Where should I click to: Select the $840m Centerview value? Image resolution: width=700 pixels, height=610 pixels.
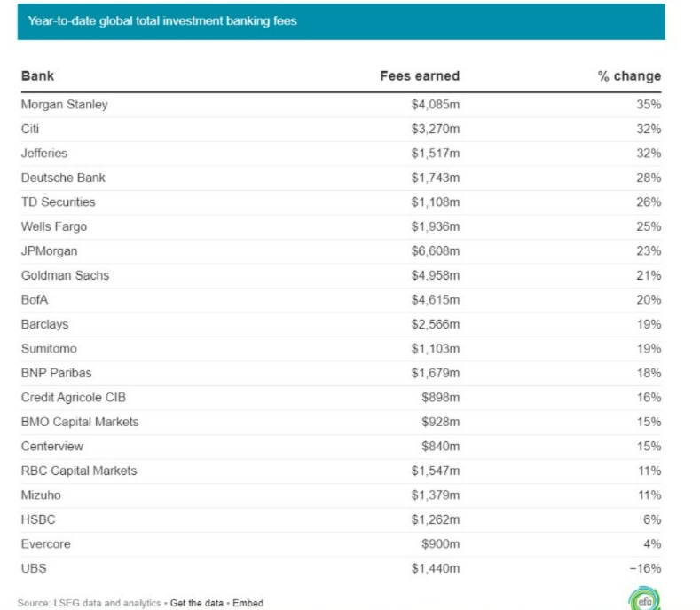[441, 447]
